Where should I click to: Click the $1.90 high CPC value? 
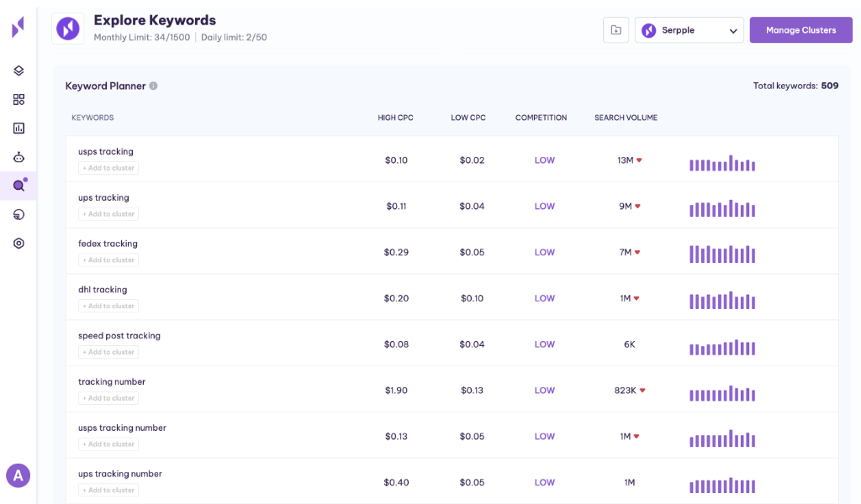tap(396, 391)
